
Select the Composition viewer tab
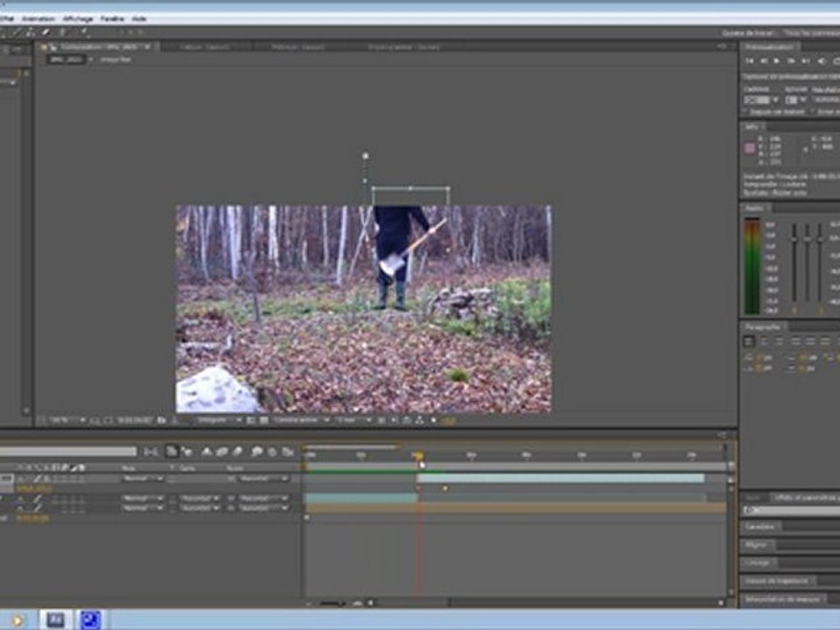99,47
